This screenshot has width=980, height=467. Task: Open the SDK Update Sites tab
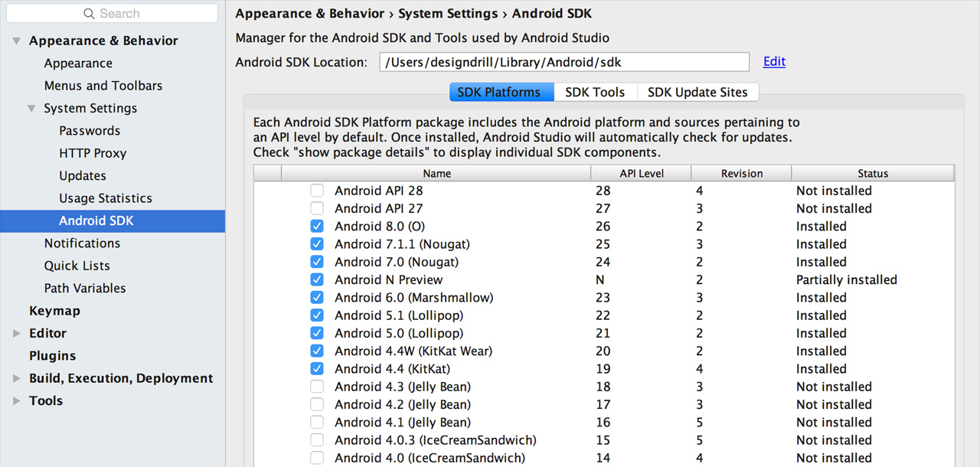click(697, 92)
